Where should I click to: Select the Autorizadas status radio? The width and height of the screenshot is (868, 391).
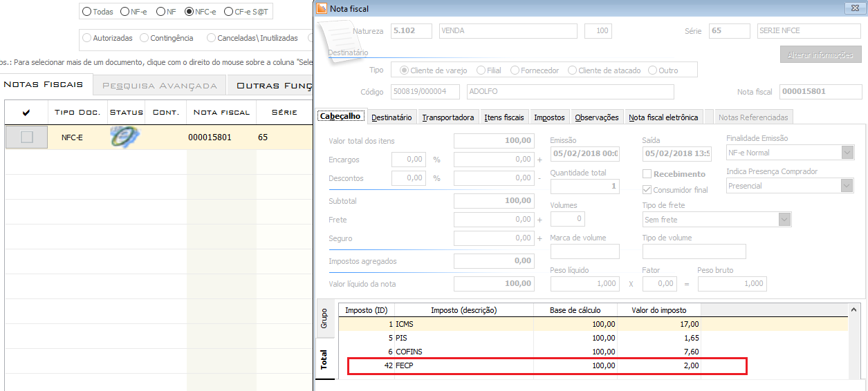click(x=86, y=38)
